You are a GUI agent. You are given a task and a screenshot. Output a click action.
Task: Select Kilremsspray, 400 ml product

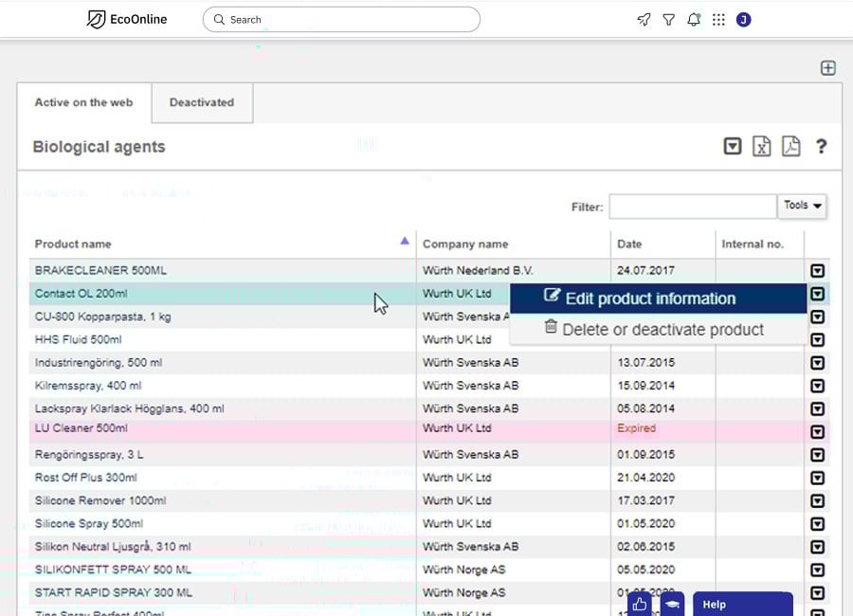point(88,386)
